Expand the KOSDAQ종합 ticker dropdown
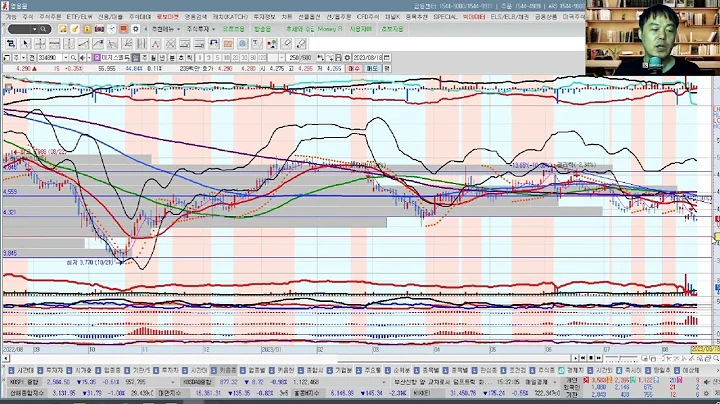The image size is (720, 404). point(383,382)
